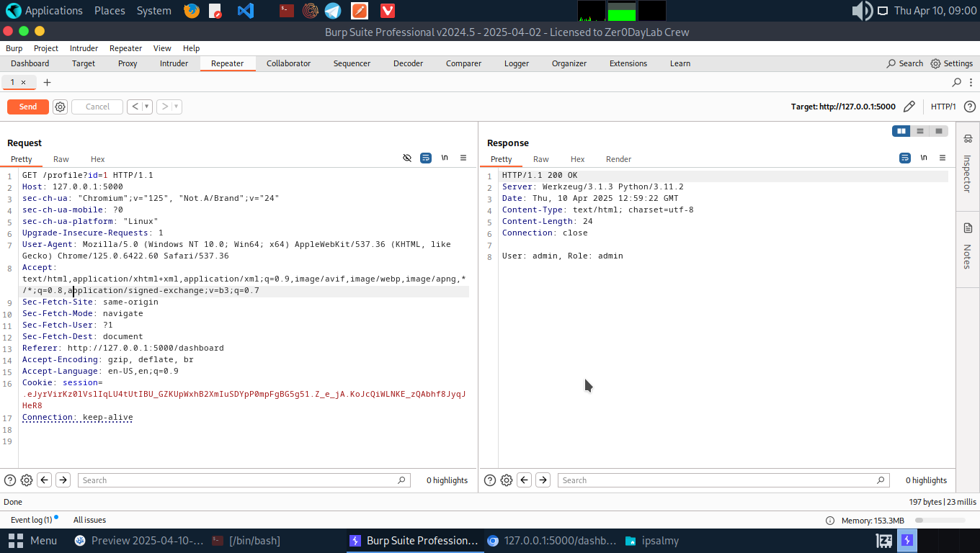980x553 pixels.
Task: Select combined tabbed request/response layout
Action: (x=939, y=131)
